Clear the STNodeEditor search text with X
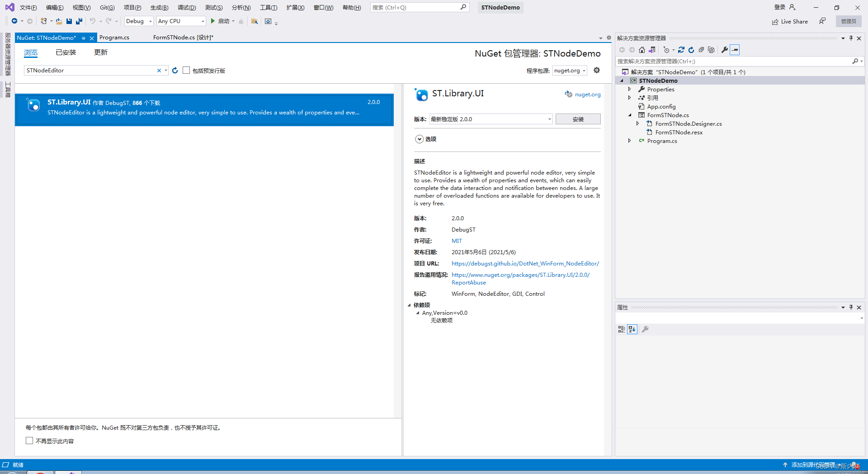This screenshot has height=474, width=868. coord(159,71)
